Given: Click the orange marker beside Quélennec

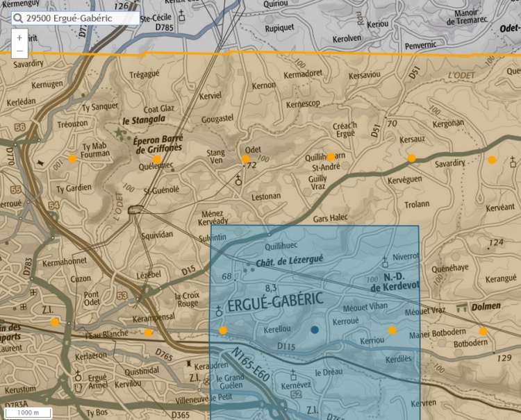Looking at the screenshot, I should click(156, 159).
